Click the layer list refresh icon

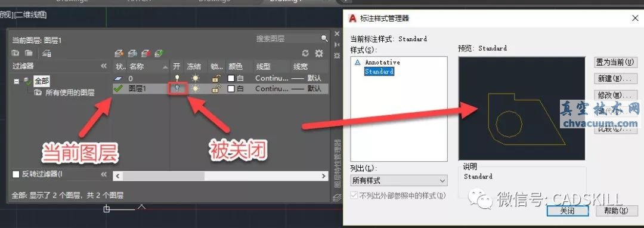(305, 53)
